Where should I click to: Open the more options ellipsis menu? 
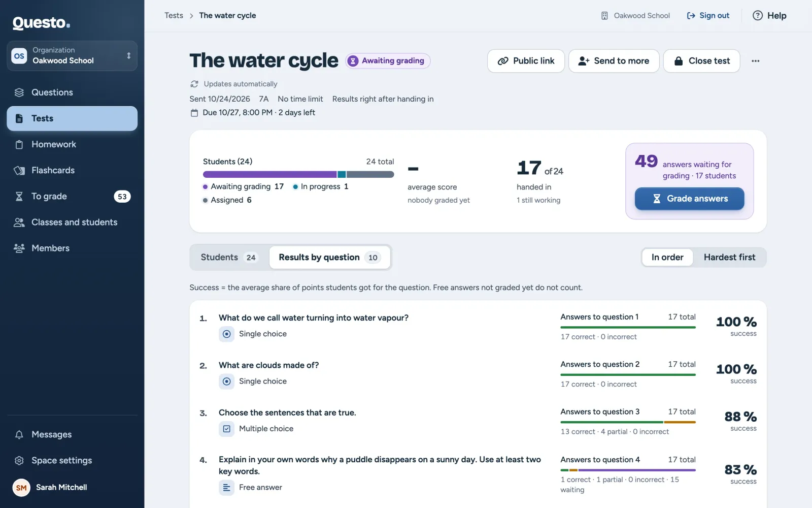click(756, 61)
